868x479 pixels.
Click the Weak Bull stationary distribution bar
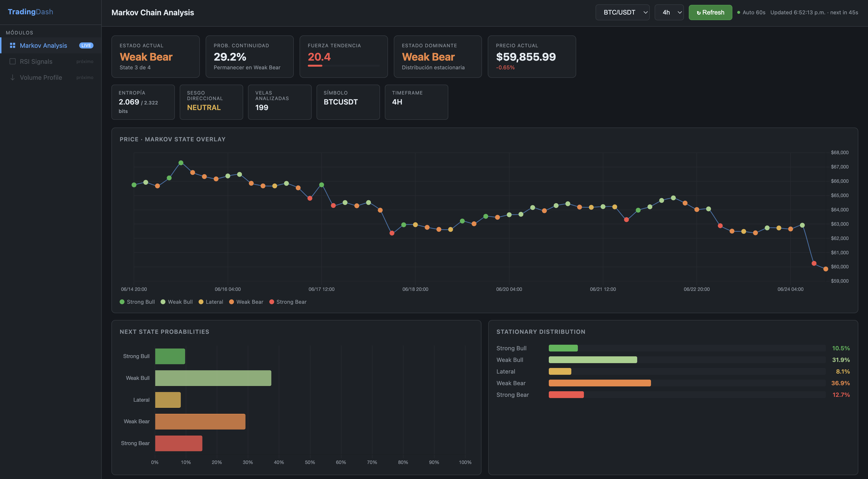coord(593,360)
